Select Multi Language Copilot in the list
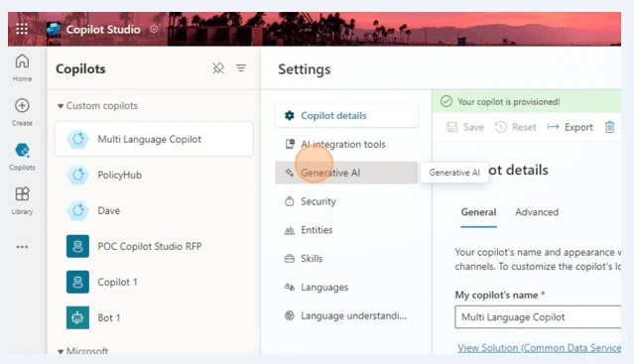The height and width of the screenshot is (364, 634). click(154, 140)
